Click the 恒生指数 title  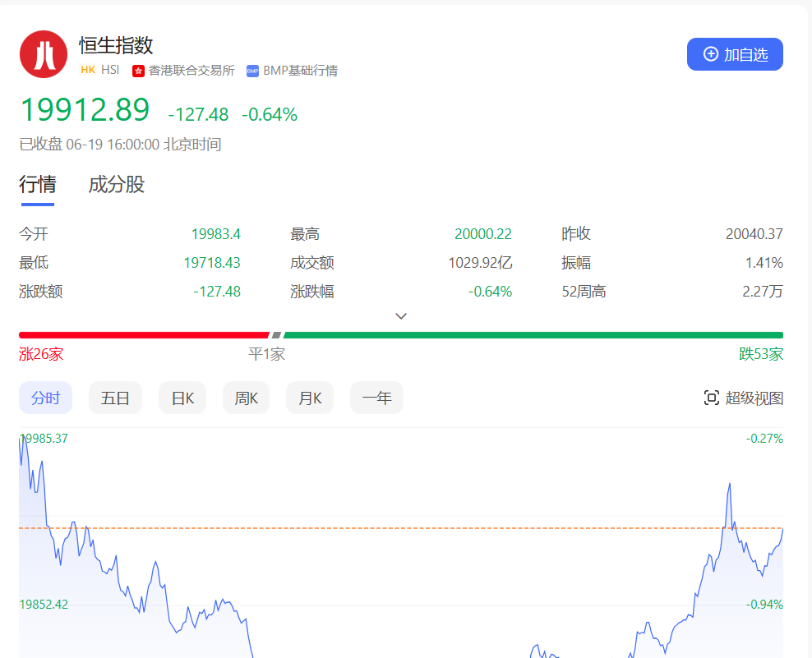[x=116, y=45]
